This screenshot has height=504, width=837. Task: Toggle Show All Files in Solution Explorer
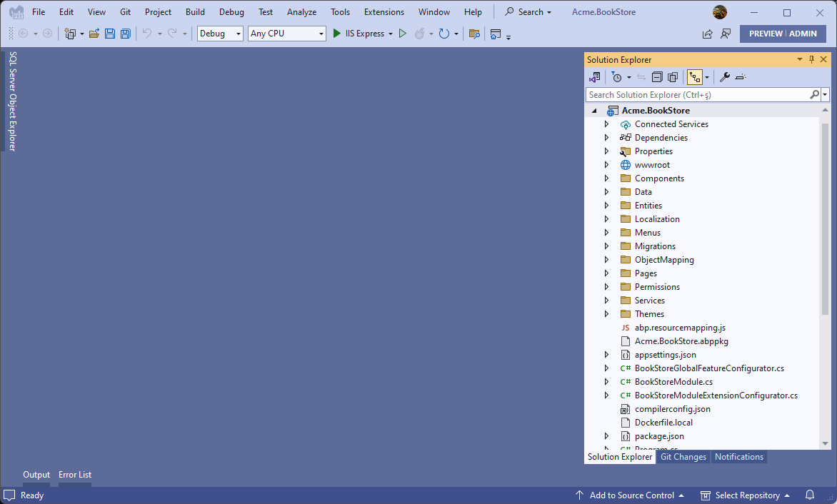(x=672, y=77)
